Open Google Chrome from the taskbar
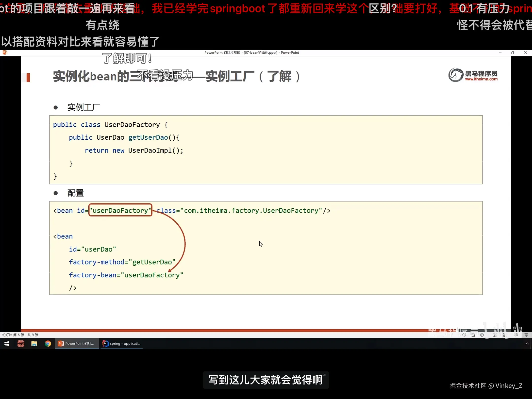The width and height of the screenshot is (532, 399). 48,344
